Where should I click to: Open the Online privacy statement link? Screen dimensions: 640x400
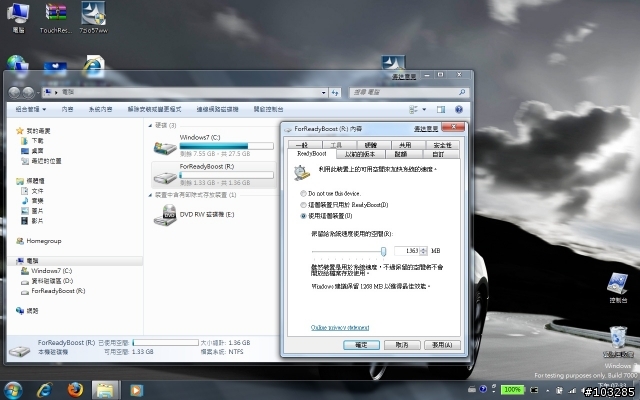point(340,327)
